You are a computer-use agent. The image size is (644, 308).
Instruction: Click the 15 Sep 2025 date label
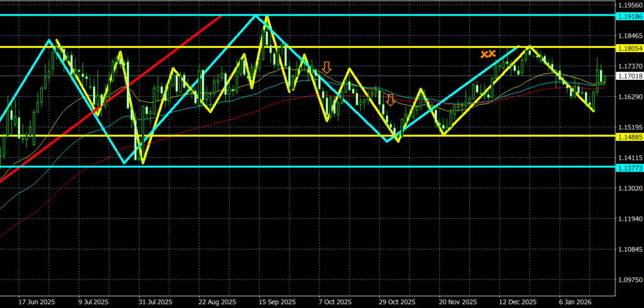click(276, 301)
